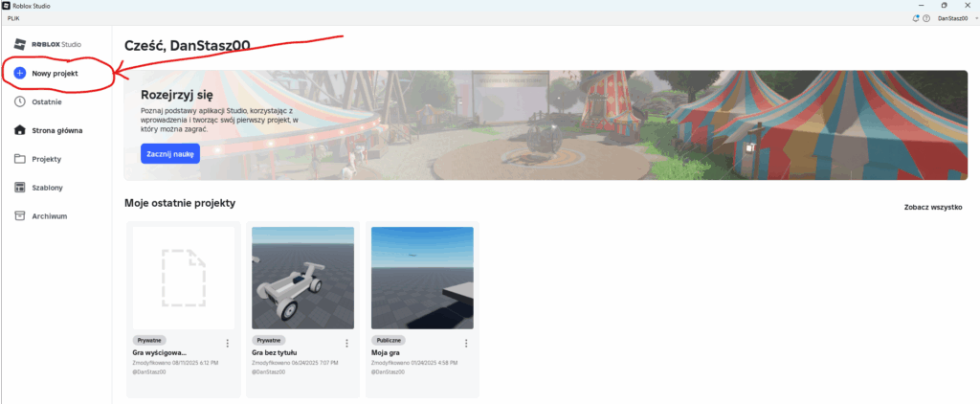Expand the DanStasz00 account dropdown arrow
This screenshot has height=404, width=980.
tap(976, 19)
